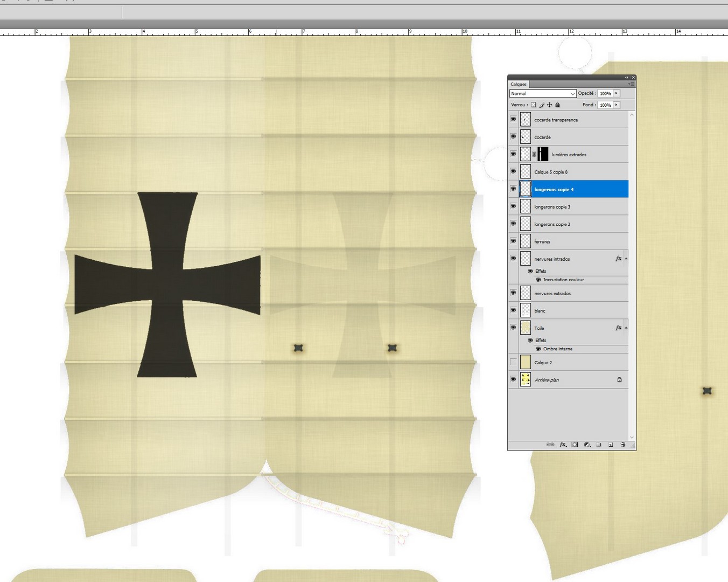Screen dimensions: 728x582
Task: Hide the blanc layer
Action: 513,310
